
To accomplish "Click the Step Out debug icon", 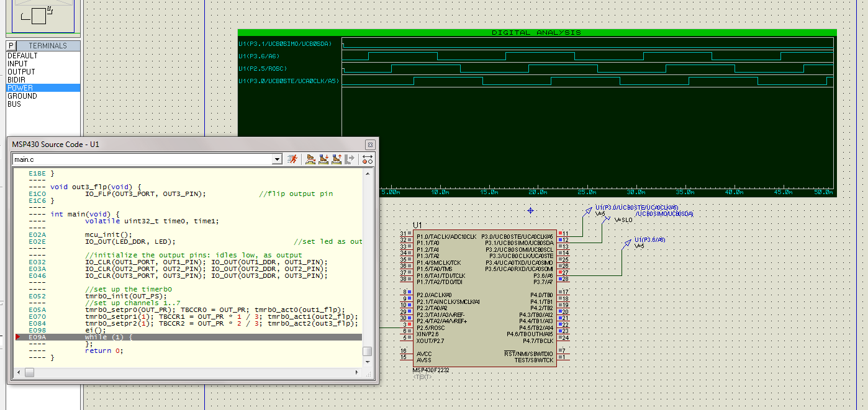I will pos(337,159).
